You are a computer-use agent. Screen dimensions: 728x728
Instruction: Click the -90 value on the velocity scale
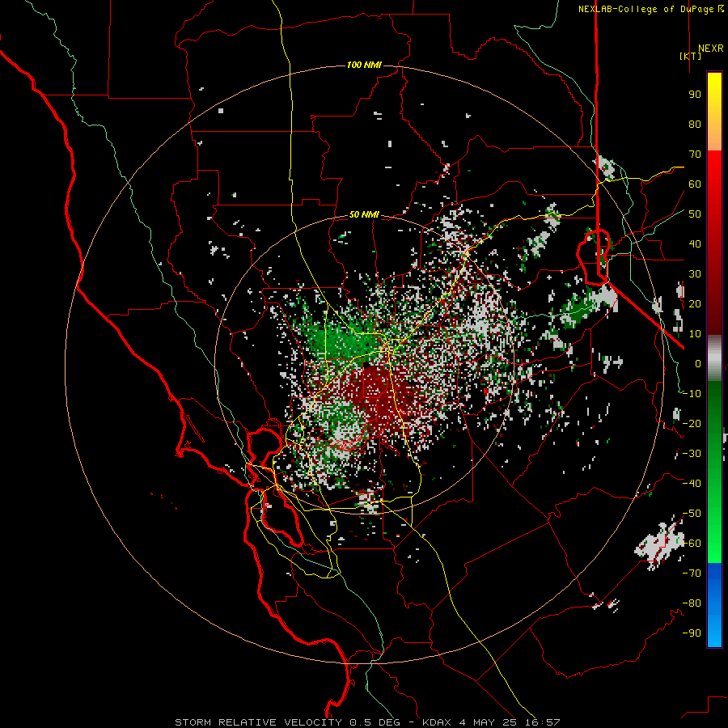[692, 633]
